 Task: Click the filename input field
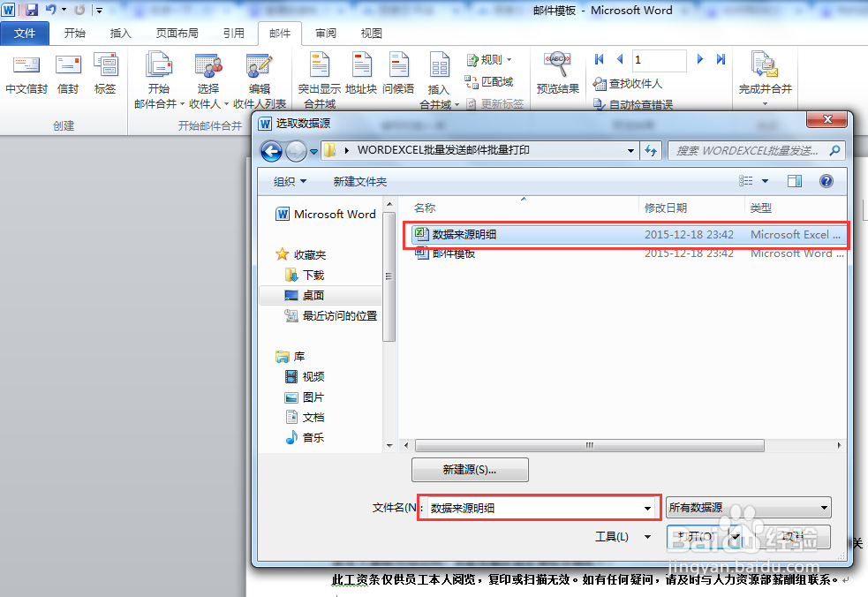click(533, 508)
